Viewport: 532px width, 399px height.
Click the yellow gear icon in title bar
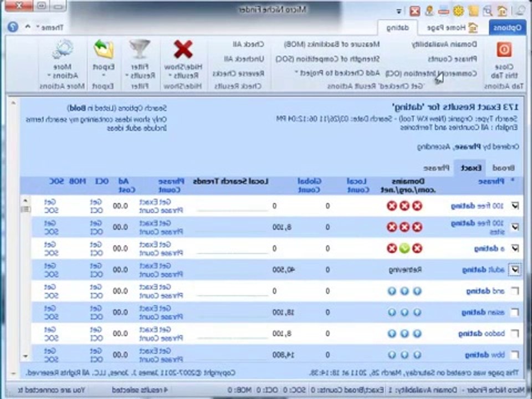pyautogui.click(x=458, y=11)
